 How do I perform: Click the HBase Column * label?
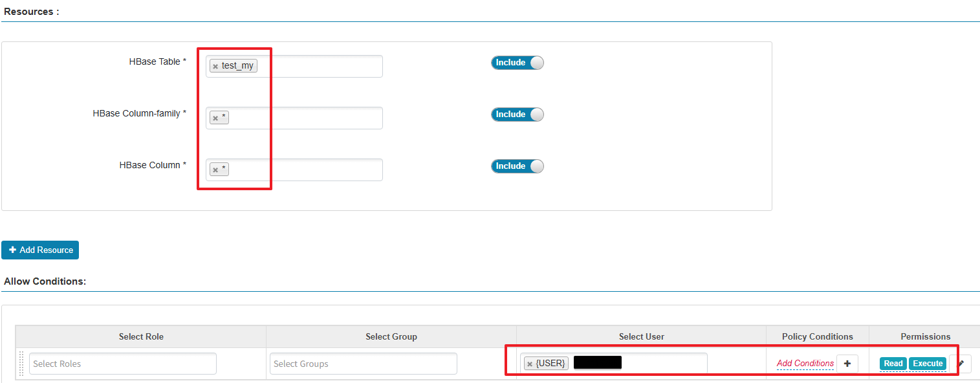(153, 165)
